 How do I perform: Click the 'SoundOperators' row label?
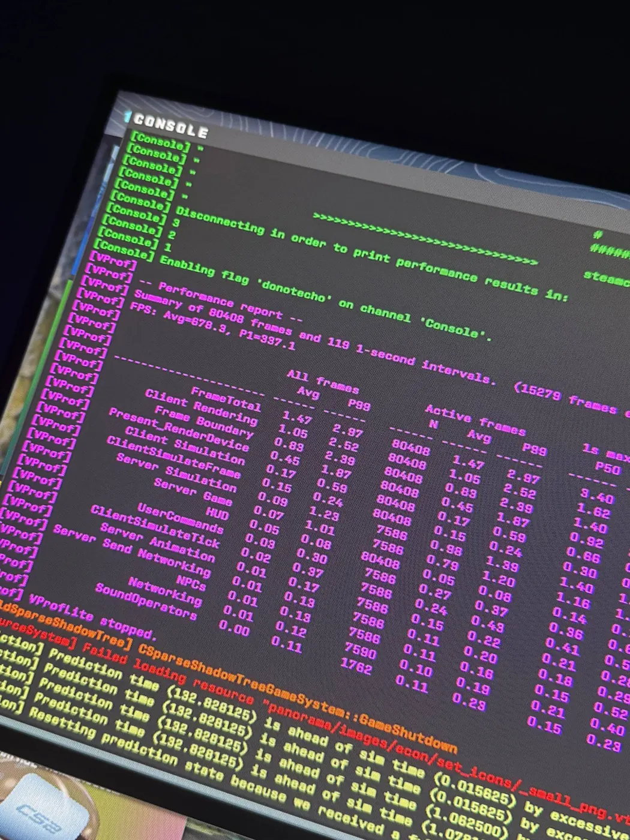click(x=146, y=601)
